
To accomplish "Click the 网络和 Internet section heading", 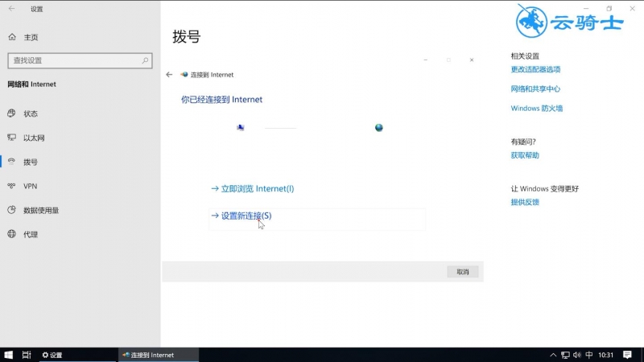I will [31, 84].
